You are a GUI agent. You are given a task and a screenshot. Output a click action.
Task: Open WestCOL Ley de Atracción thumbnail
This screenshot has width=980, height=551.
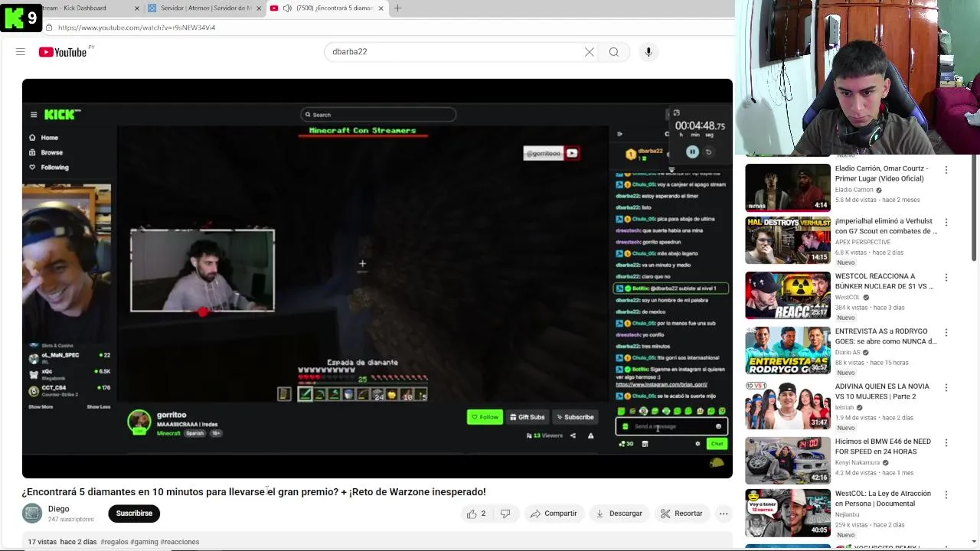tap(788, 513)
